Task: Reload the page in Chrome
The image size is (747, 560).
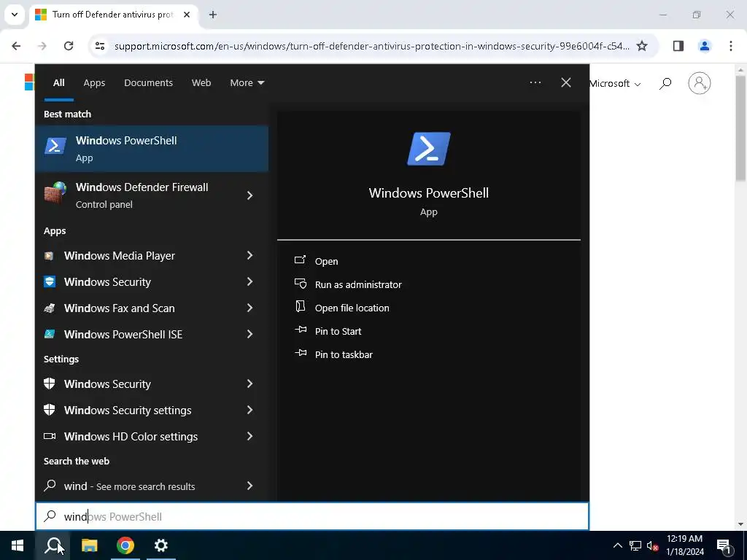Action: 69,46
